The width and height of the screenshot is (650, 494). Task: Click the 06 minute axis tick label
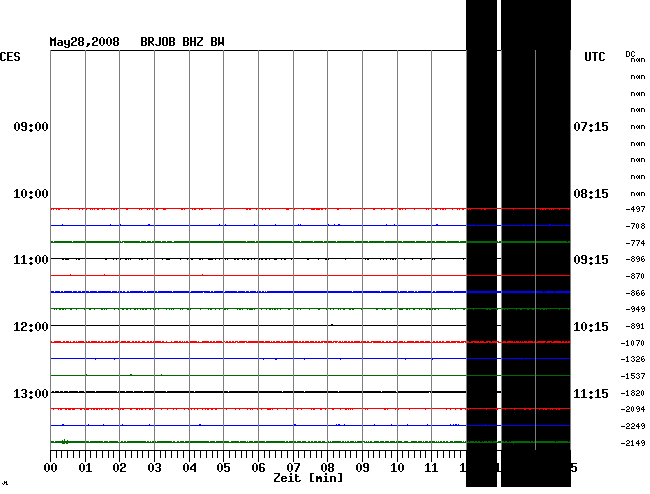258,468
